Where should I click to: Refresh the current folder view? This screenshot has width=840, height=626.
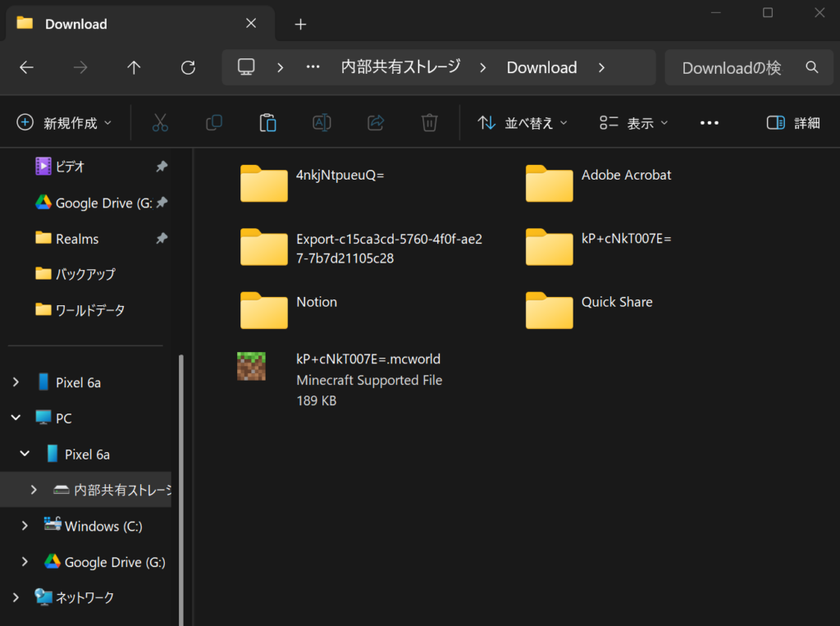[x=188, y=68]
